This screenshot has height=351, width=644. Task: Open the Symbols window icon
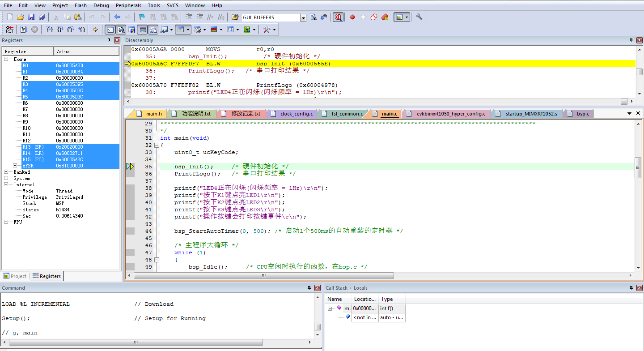pos(131,30)
